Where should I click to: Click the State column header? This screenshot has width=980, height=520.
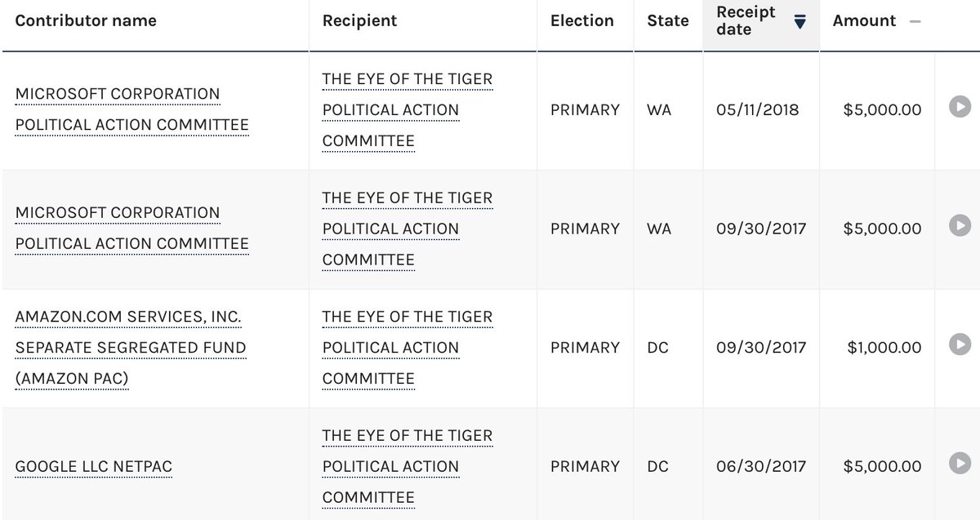point(668,20)
